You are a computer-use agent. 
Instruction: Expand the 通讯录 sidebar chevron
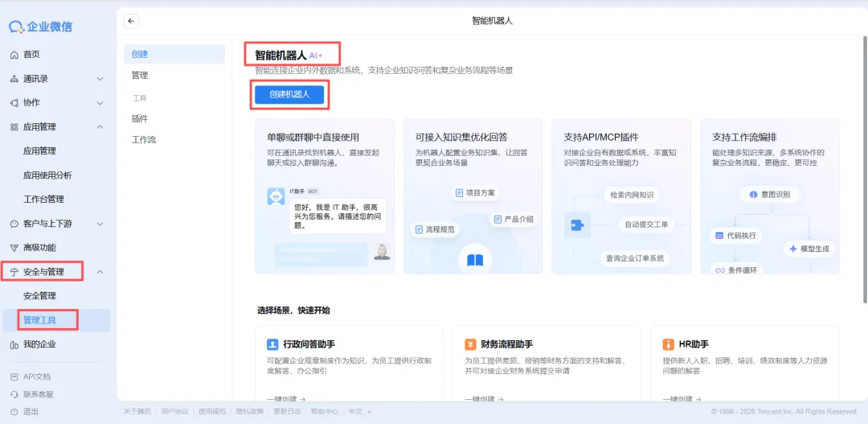click(x=100, y=79)
